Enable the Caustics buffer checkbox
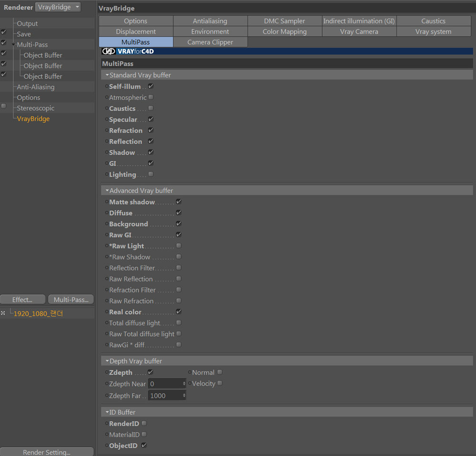The height and width of the screenshot is (456, 476). pyautogui.click(x=151, y=108)
